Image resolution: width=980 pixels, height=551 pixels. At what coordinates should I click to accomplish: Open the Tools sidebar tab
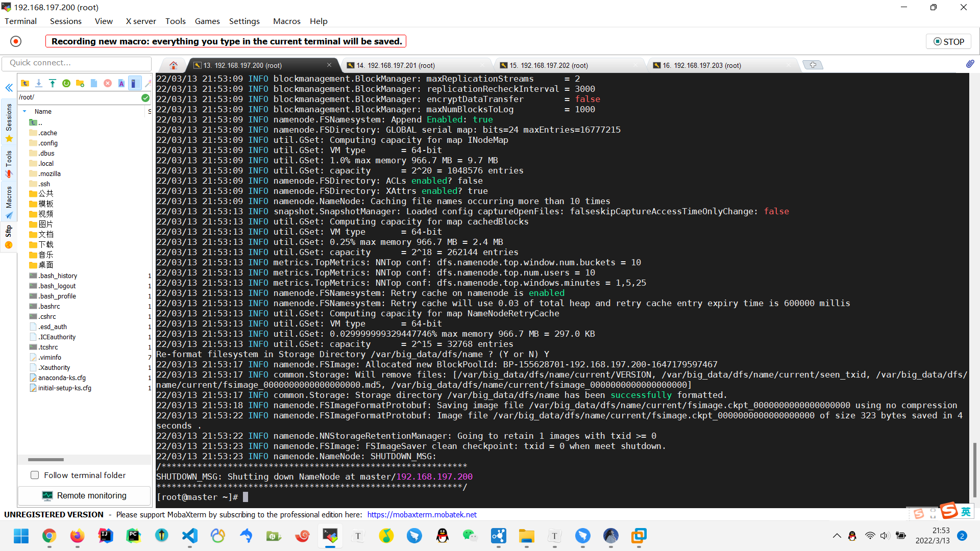coord(9,163)
